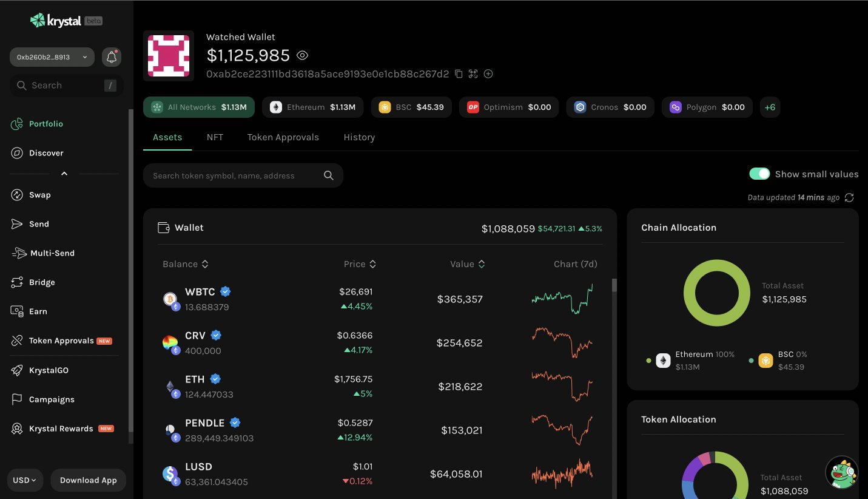Filter by Cronos network
The image size is (868, 499).
pyautogui.click(x=610, y=107)
